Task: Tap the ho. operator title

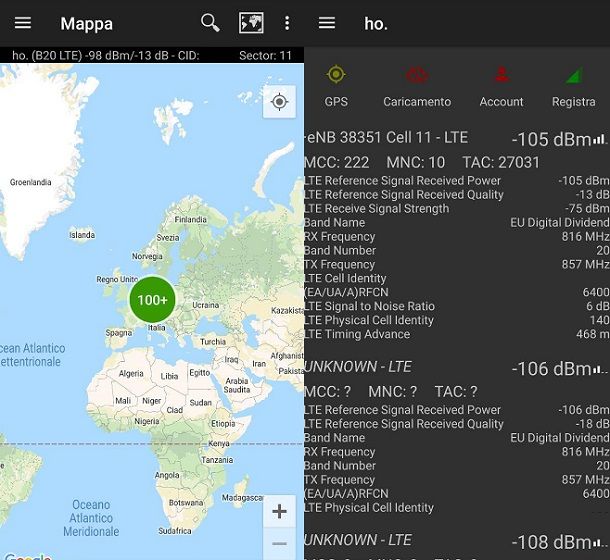Action: pyautogui.click(x=376, y=24)
